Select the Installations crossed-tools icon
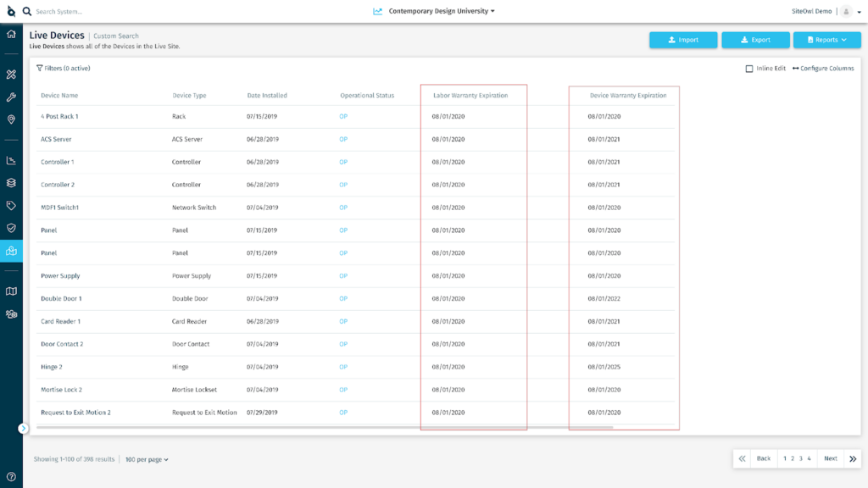Screen dimensions: 868x488 click(x=9, y=73)
